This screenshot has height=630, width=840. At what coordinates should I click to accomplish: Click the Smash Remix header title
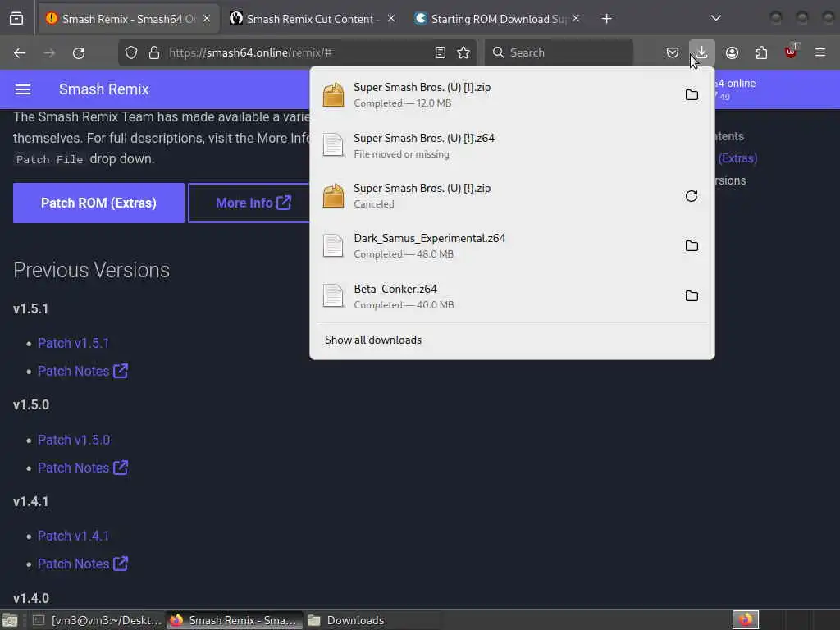(104, 89)
